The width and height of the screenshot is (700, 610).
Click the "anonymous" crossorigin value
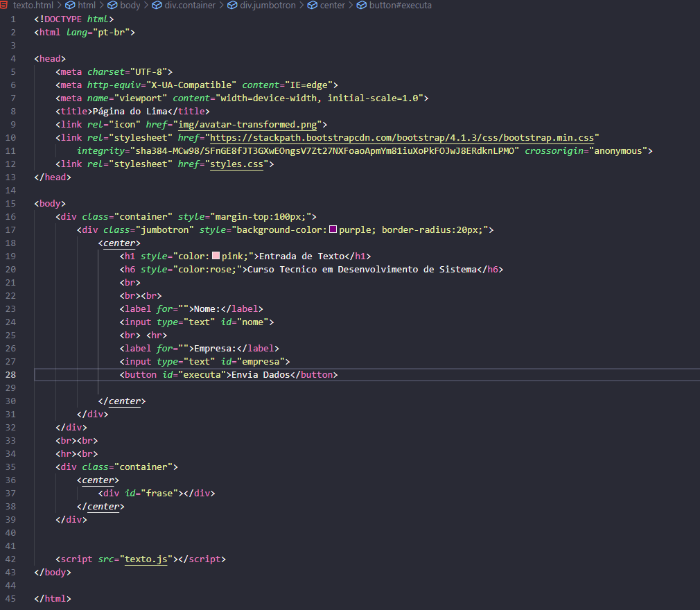tap(618, 151)
